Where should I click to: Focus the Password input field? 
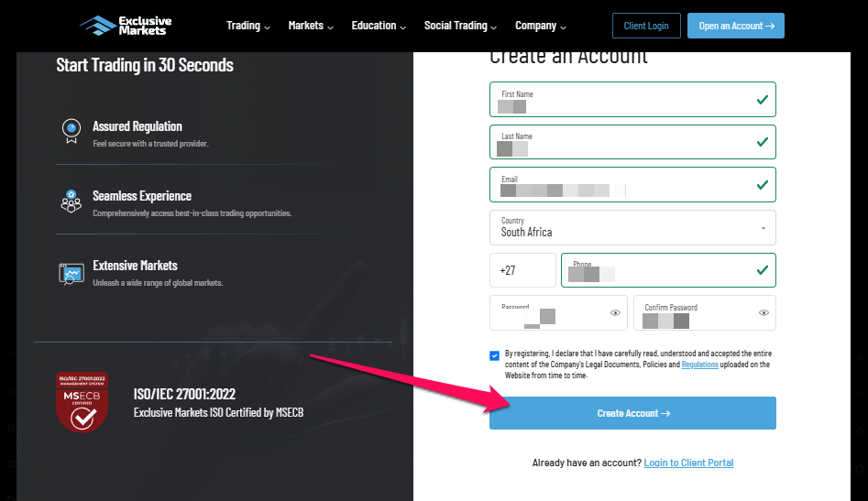(x=558, y=313)
